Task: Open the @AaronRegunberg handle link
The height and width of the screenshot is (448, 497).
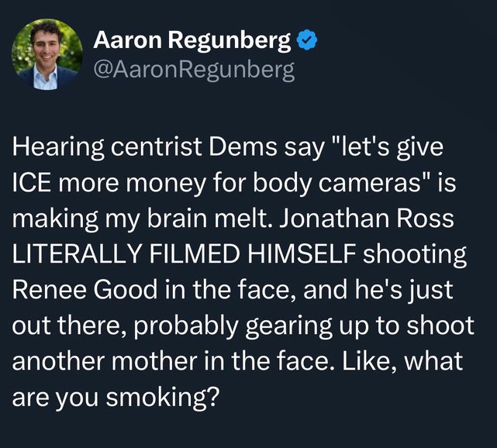Action: (x=193, y=71)
